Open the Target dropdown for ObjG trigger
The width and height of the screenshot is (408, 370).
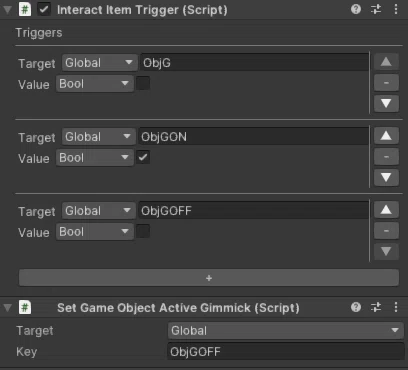pos(99,63)
